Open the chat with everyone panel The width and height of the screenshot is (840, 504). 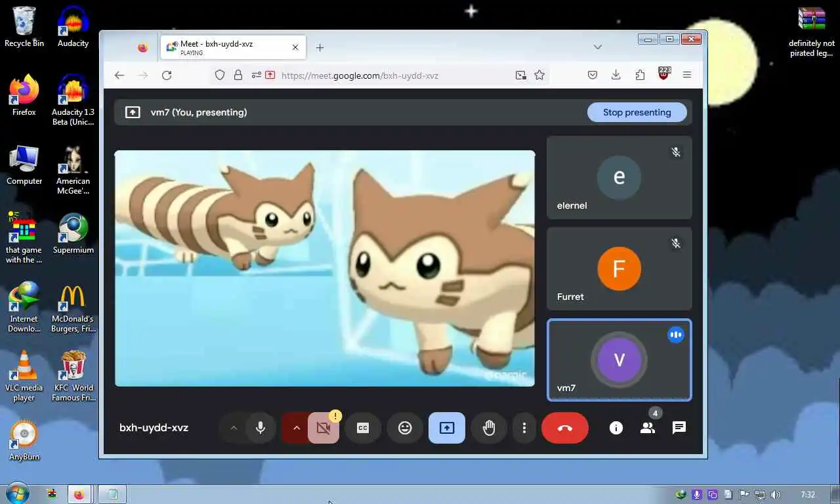679,428
